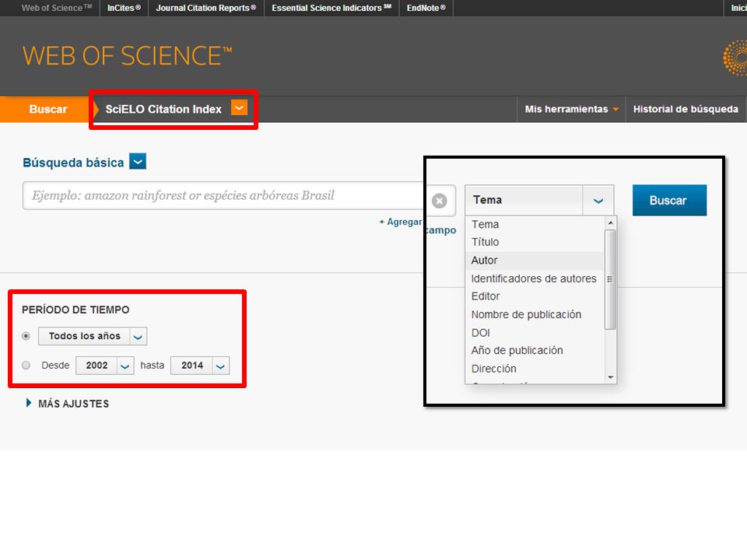Open Journal Citation Reports
The height and width of the screenshot is (560, 747).
pos(205,8)
